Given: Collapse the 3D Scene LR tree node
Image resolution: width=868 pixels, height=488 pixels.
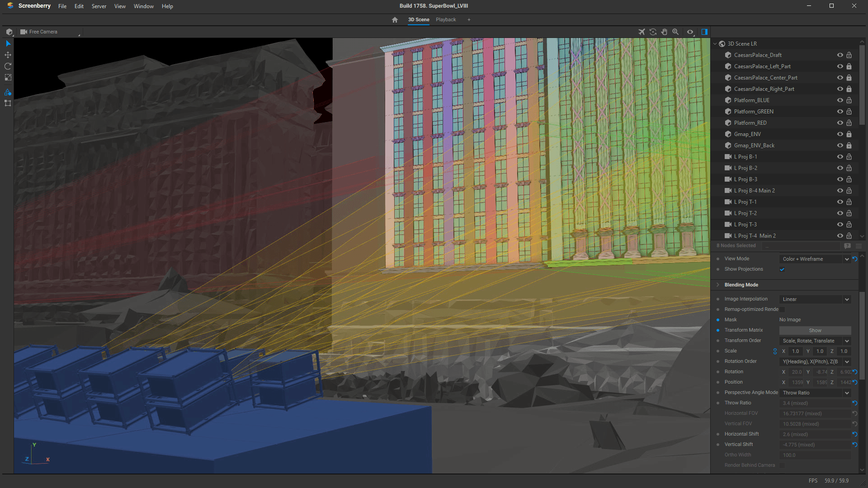Looking at the screenshot, I should coord(715,43).
